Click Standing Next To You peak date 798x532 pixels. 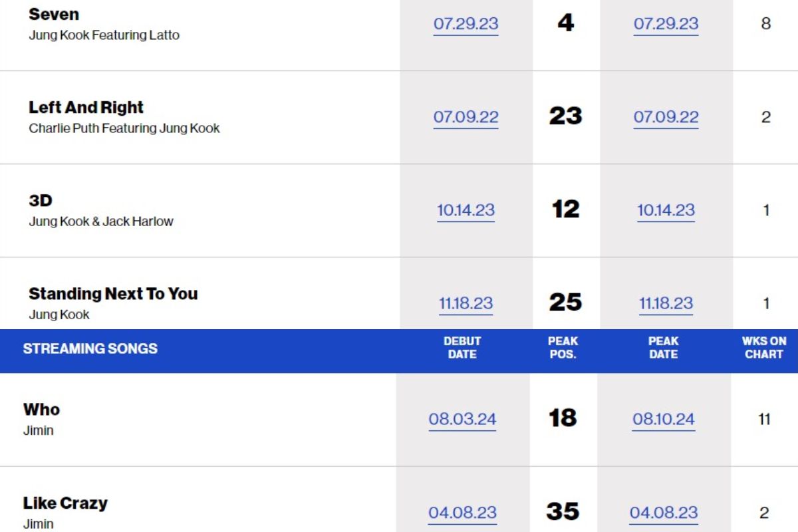pyautogui.click(x=666, y=303)
